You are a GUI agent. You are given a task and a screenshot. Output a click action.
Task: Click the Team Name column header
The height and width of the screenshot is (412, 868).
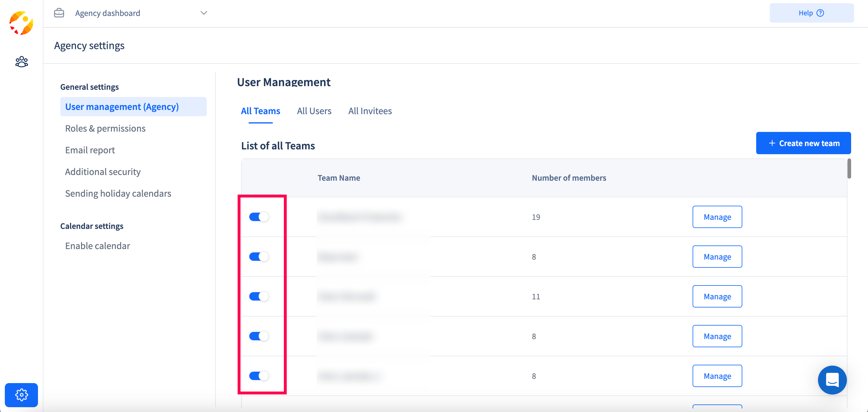coord(339,178)
